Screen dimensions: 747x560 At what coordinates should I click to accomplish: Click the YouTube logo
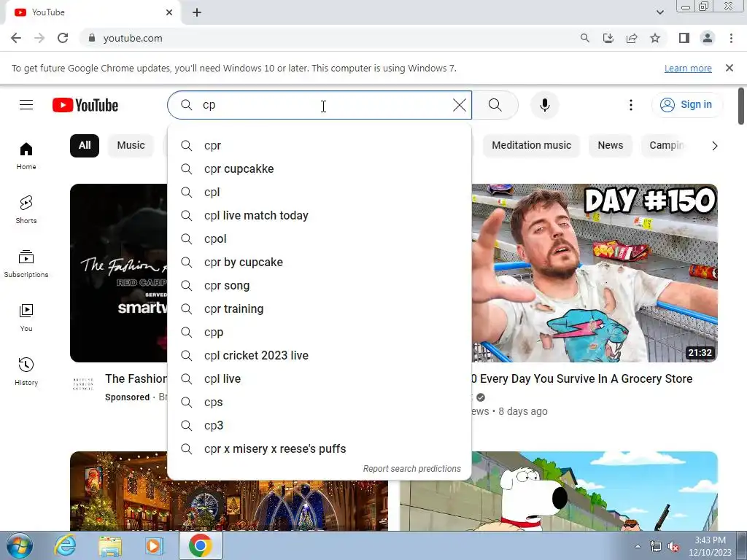pos(85,105)
